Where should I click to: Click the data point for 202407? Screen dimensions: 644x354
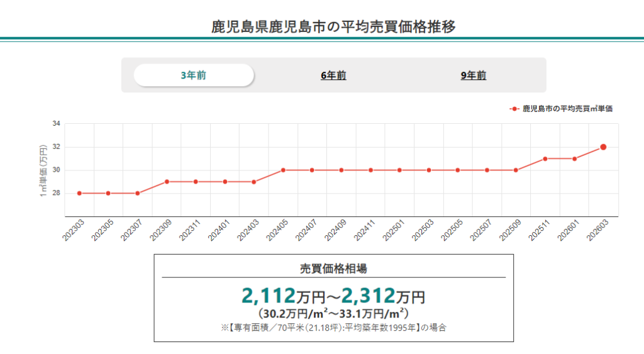312,170
